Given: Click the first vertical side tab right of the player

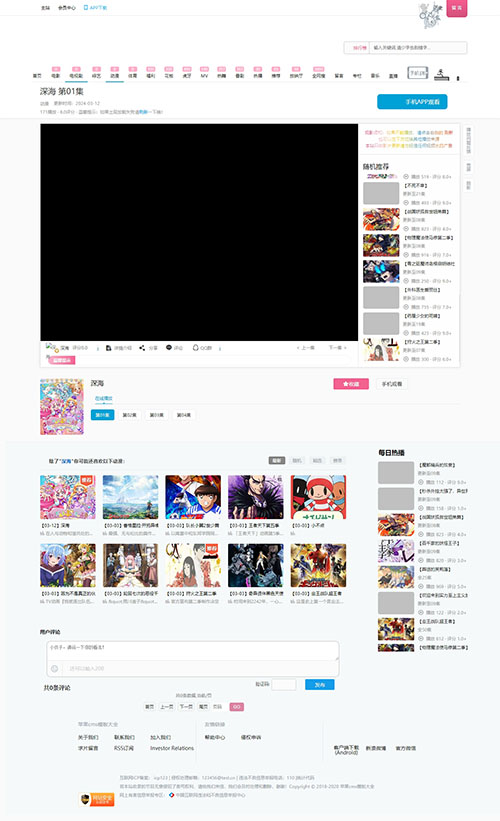Looking at the screenshot, I should click(469, 140).
